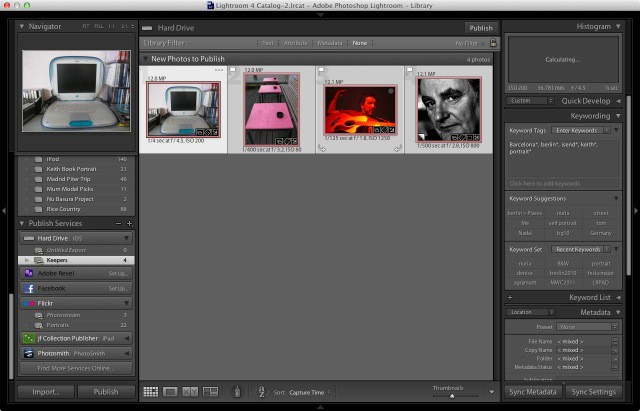640x411 pixels.
Task: Toggle sort direction a-z icon
Action: tap(262, 392)
